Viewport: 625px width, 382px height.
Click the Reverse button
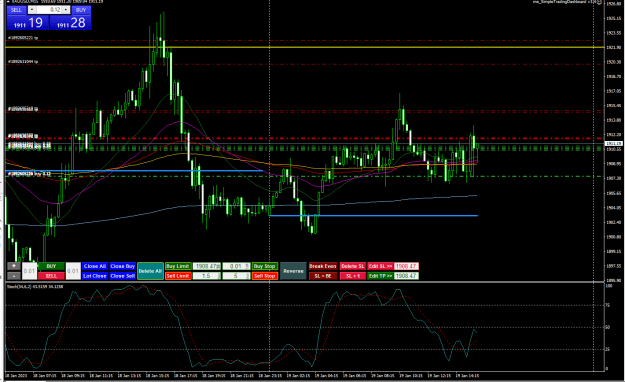click(293, 271)
